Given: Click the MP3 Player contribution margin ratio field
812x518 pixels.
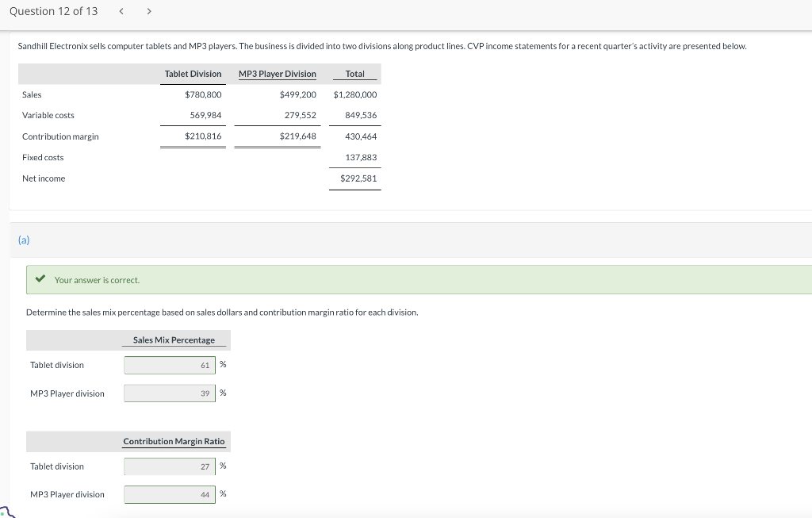Looking at the screenshot, I should point(169,494).
